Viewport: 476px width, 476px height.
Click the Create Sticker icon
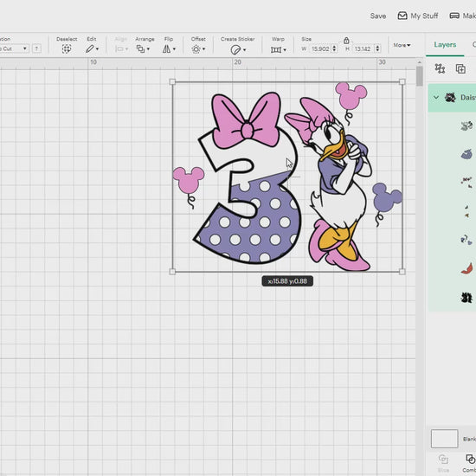pyautogui.click(x=235, y=50)
